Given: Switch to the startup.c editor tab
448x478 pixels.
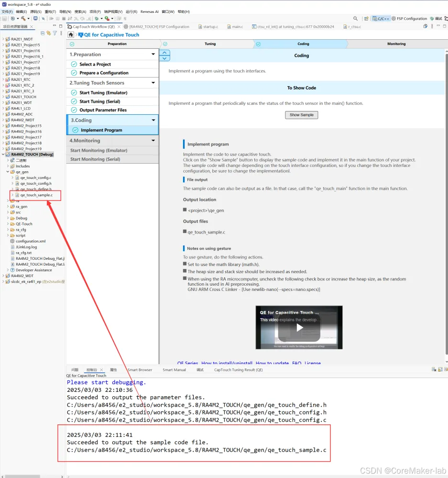Looking at the screenshot, I should tap(208, 27).
